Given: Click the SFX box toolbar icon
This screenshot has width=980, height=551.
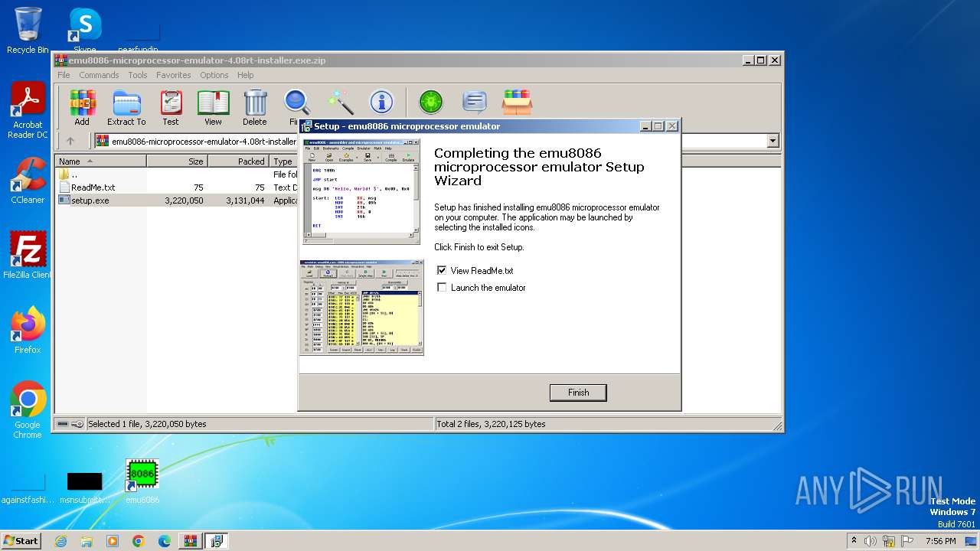Looking at the screenshot, I should (x=518, y=103).
